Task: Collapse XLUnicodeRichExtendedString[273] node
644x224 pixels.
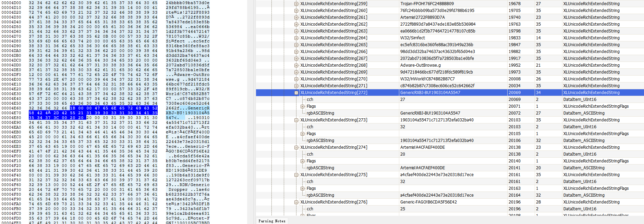Action: coord(296,120)
